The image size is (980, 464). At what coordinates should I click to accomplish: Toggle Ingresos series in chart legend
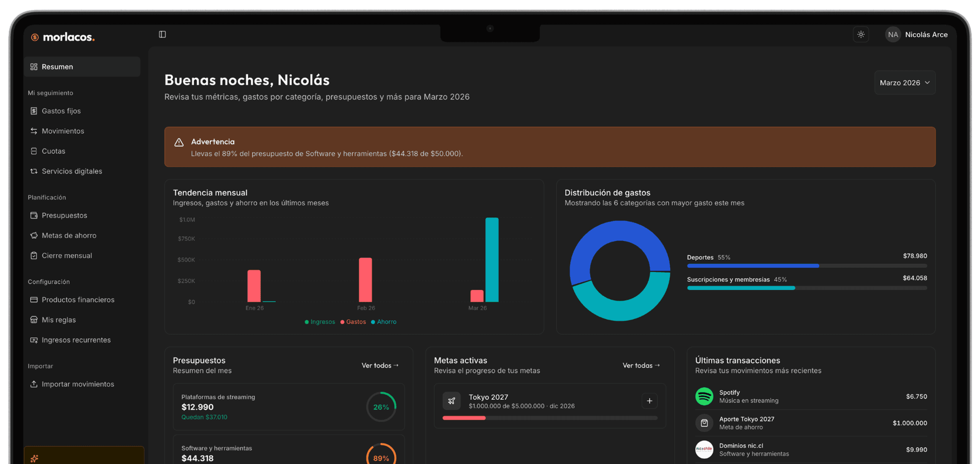(320, 322)
